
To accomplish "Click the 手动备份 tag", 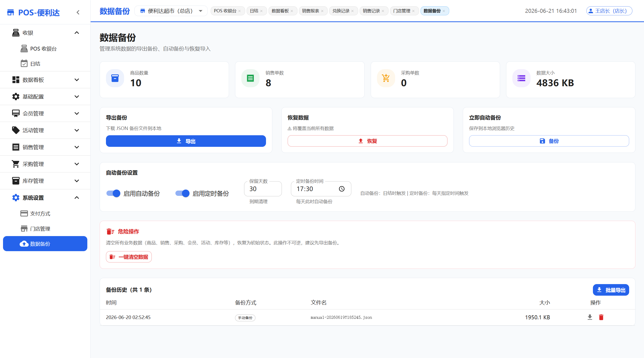I will 245,318.
